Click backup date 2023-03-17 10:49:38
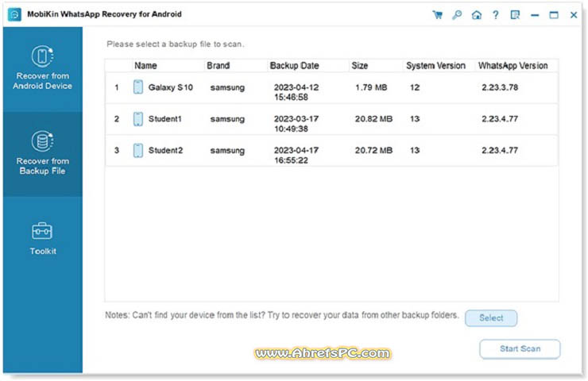The image size is (588, 381). (x=296, y=124)
